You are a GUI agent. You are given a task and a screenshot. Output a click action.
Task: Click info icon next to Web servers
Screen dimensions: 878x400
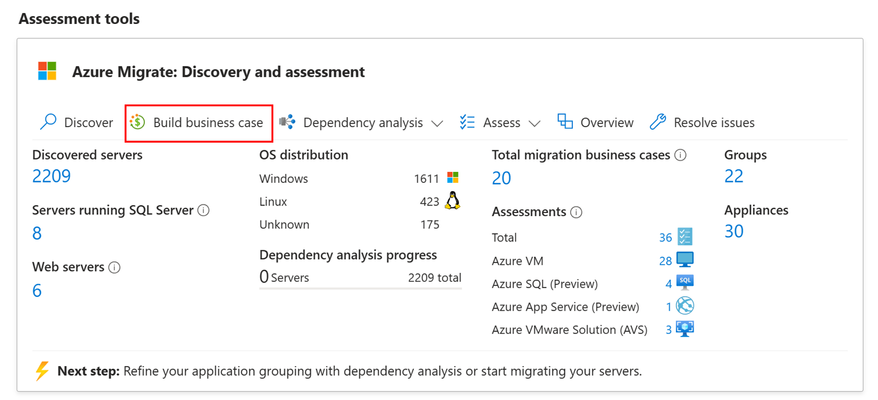(x=114, y=267)
